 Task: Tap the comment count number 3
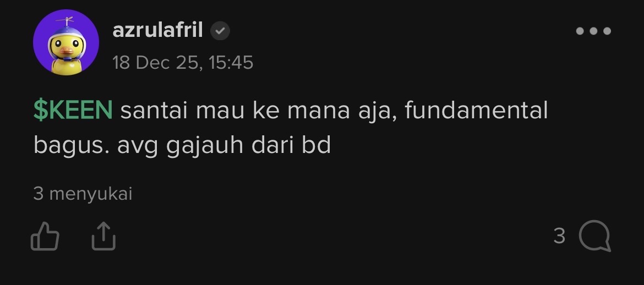coord(559,235)
